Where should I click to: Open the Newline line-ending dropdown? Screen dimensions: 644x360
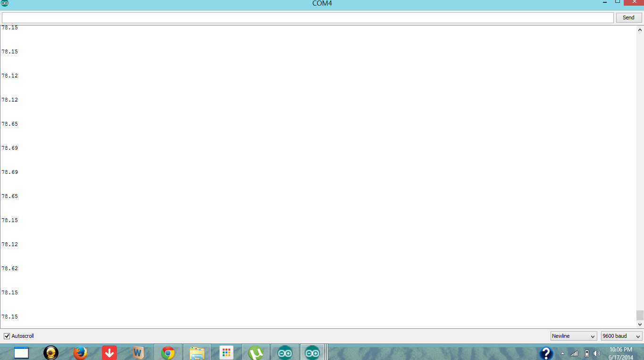pos(574,336)
